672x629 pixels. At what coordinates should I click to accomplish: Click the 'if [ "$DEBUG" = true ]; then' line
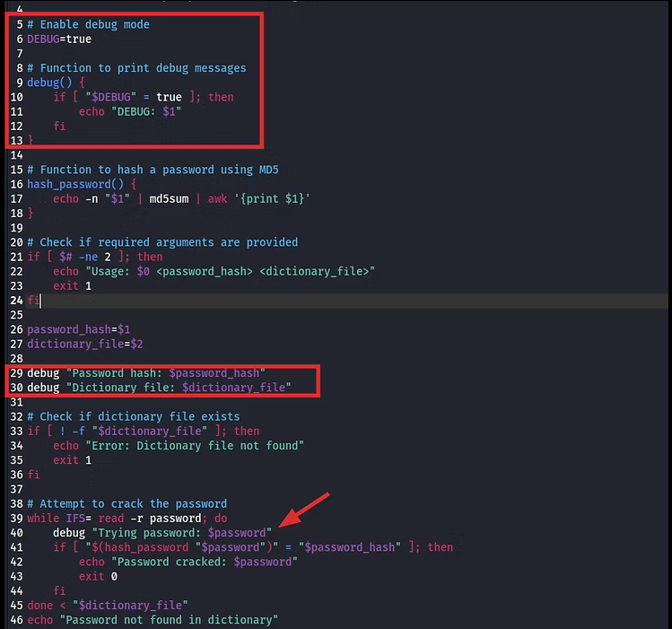144,97
